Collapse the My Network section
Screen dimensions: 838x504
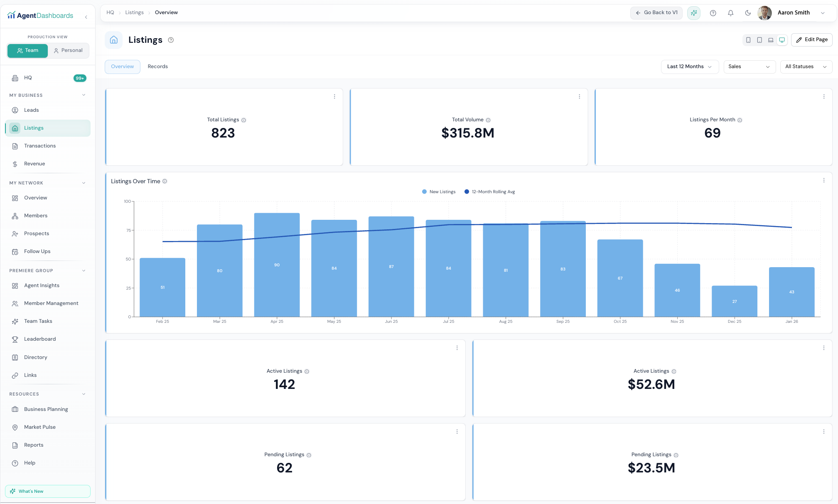coord(84,183)
